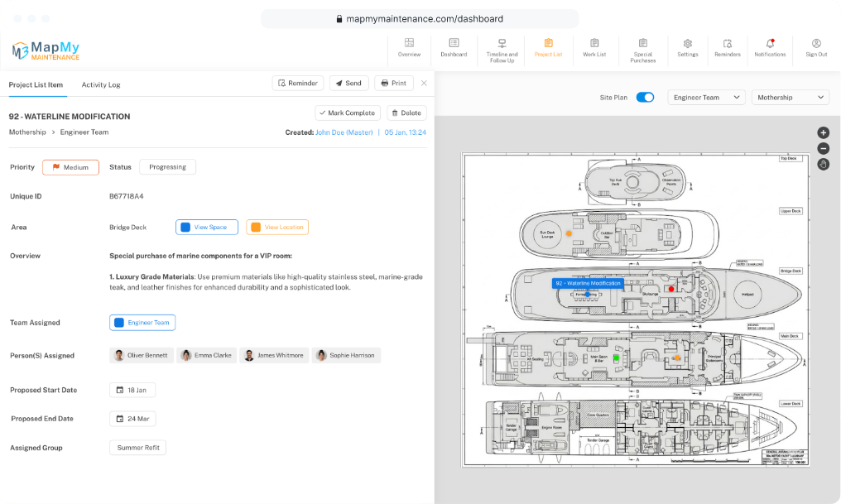The width and height of the screenshot is (841, 504).
Task: Mark the project as complete
Action: pos(348,113)
